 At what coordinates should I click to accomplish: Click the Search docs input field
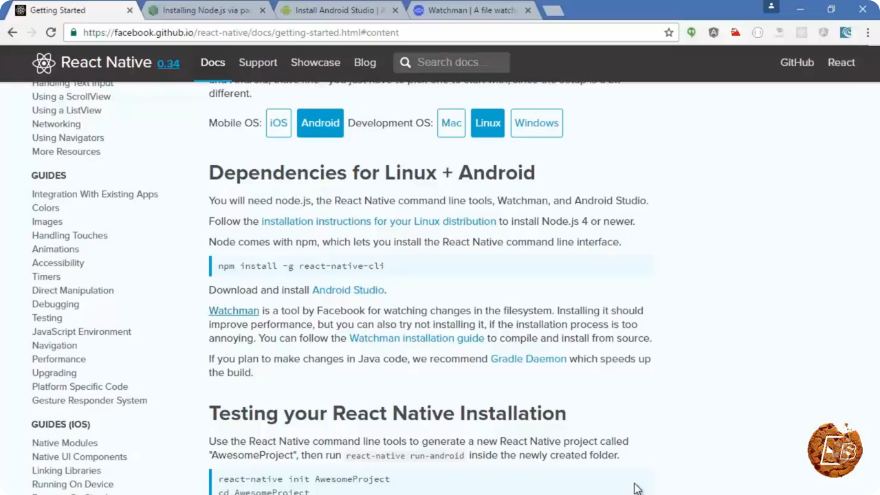(452, 62)
